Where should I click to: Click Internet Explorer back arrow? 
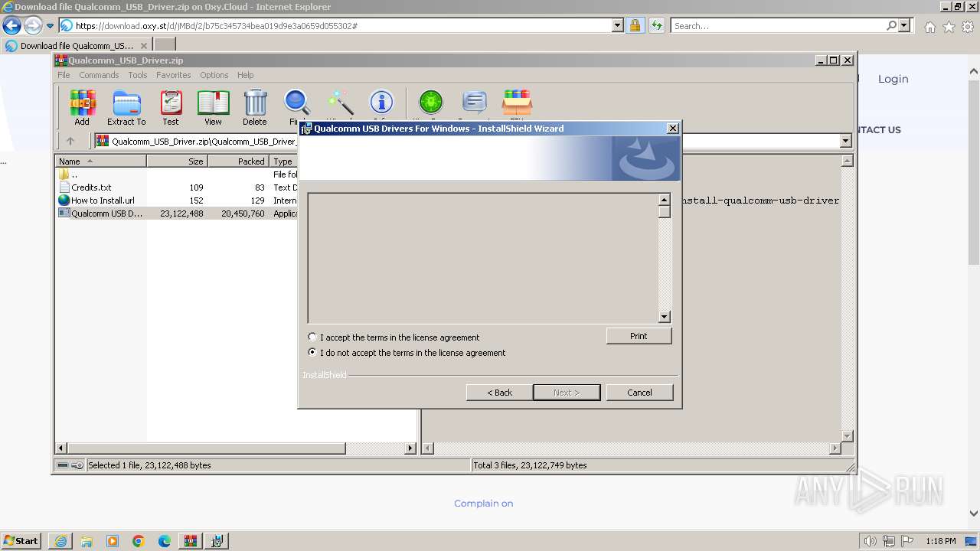[x=12, y=26]
